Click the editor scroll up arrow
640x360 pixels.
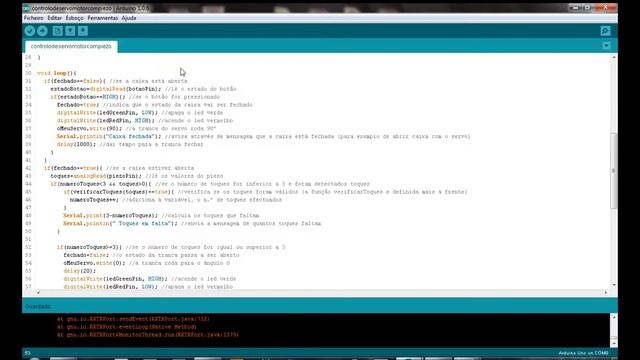pyautogui.click(x=613, y=58)
